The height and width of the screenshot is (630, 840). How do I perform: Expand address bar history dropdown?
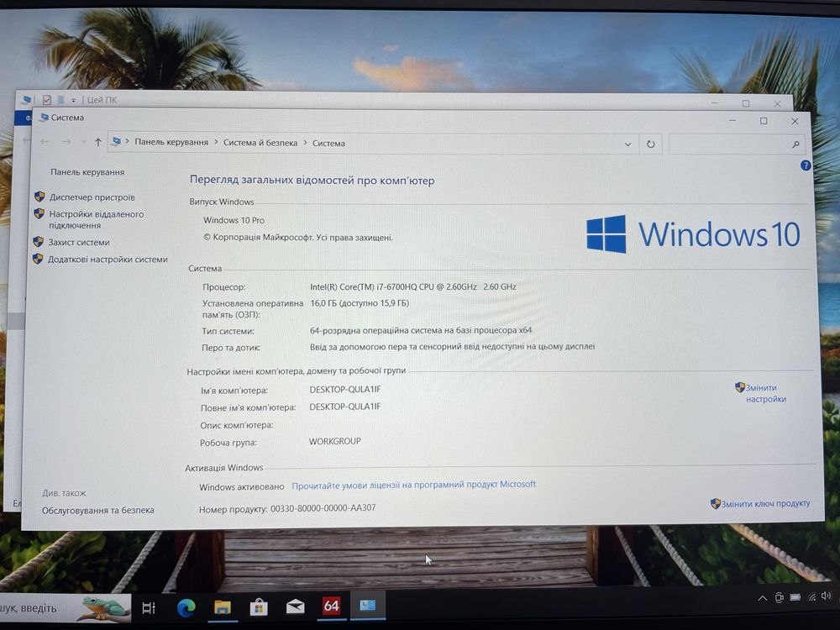[627, 144]
